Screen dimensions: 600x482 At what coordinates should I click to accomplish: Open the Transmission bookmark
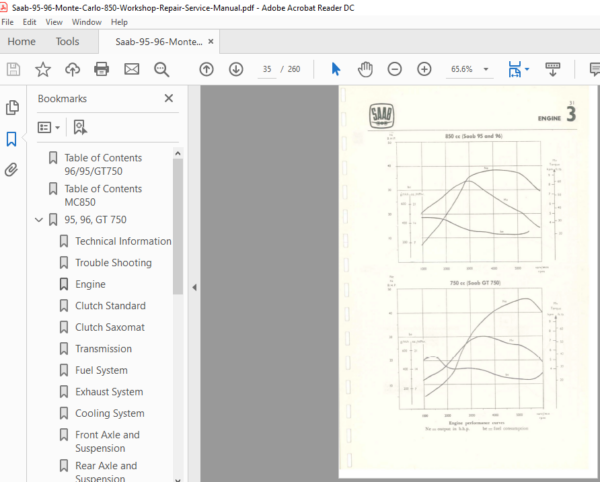[103, 349]
